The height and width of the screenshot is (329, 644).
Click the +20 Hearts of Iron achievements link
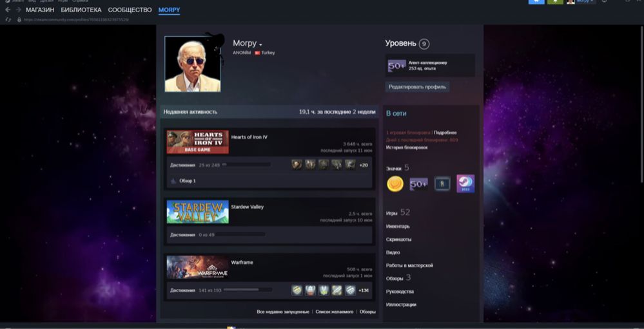tap(364, 165)
